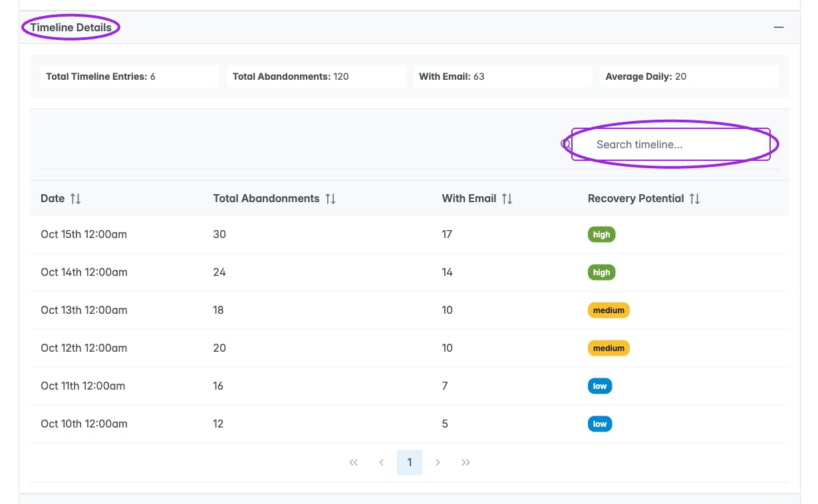Image resolution: width=818 pixels, height=504 pixels.
Task: Click the Average Daily: 20 stat
Action: (x=689, y=76)
